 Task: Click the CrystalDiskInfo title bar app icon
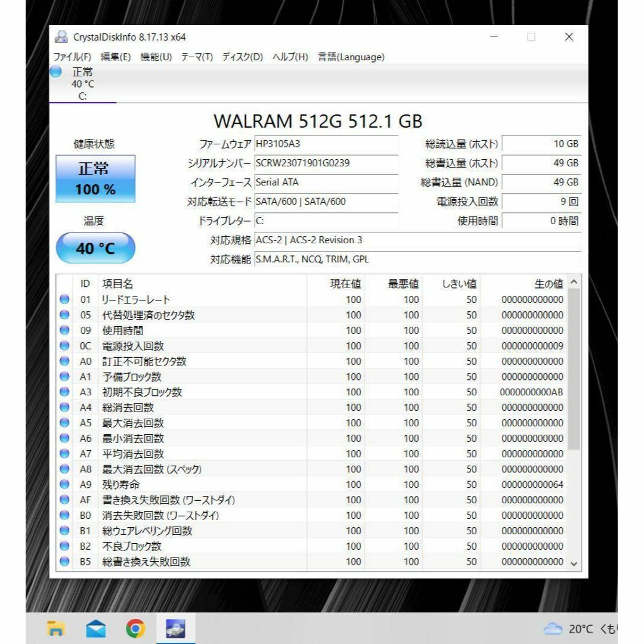[x=61, y=37]
